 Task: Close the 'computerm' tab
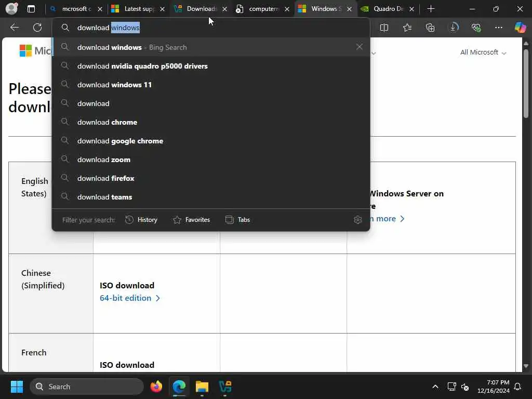[287, 9]
